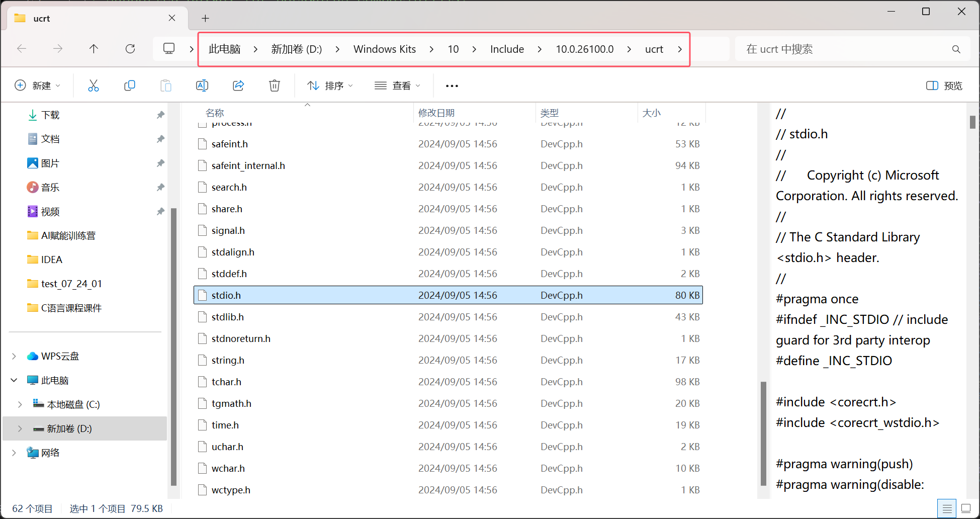The height and width of the screenshot is (519, 980).
Task: Switch to large thumbnails view icon
Action: pyautogui.click(x=966, y=508)
